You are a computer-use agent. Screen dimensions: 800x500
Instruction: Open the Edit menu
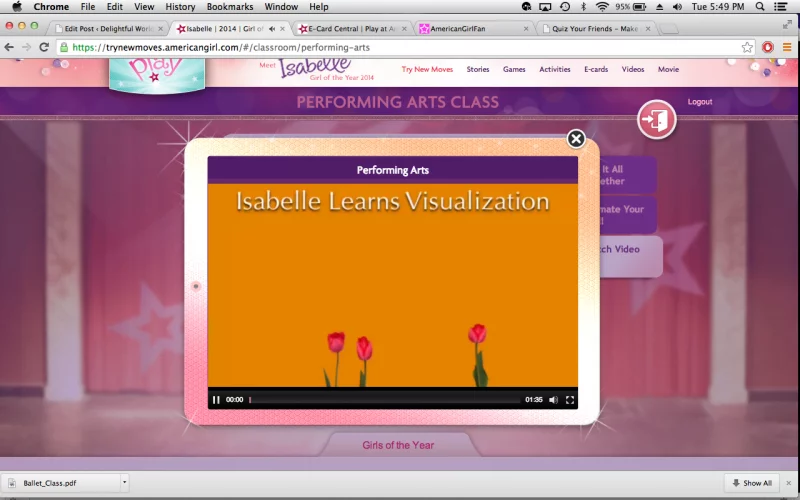point(114,7)
